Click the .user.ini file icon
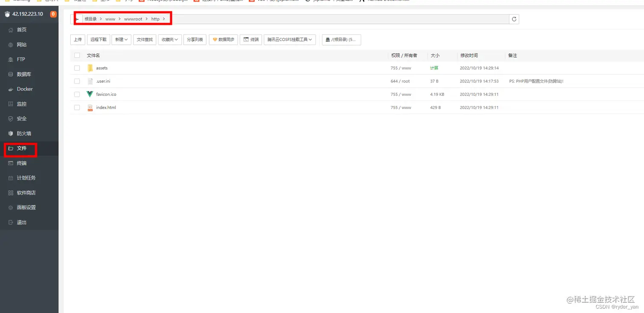 coord(90,81)
